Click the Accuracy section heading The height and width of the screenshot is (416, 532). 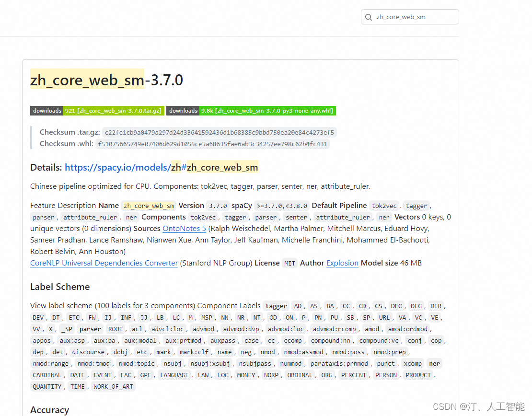tap(49, 410)
